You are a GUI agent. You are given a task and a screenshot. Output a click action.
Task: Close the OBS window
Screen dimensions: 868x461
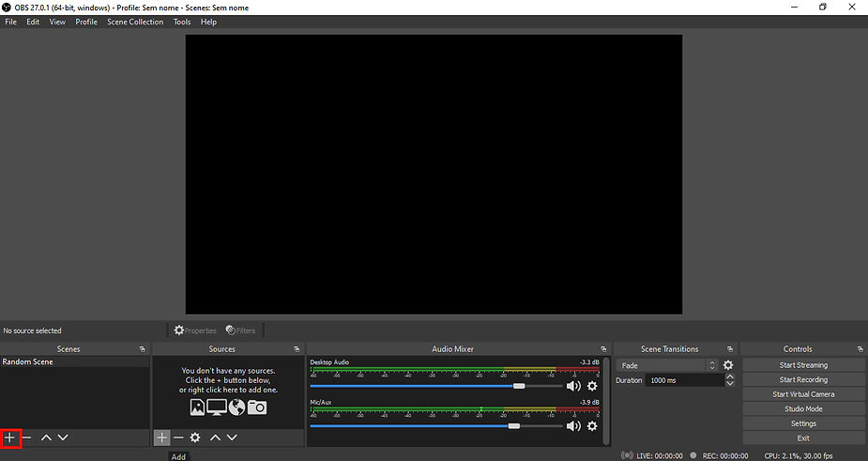(x=852, y=8)
